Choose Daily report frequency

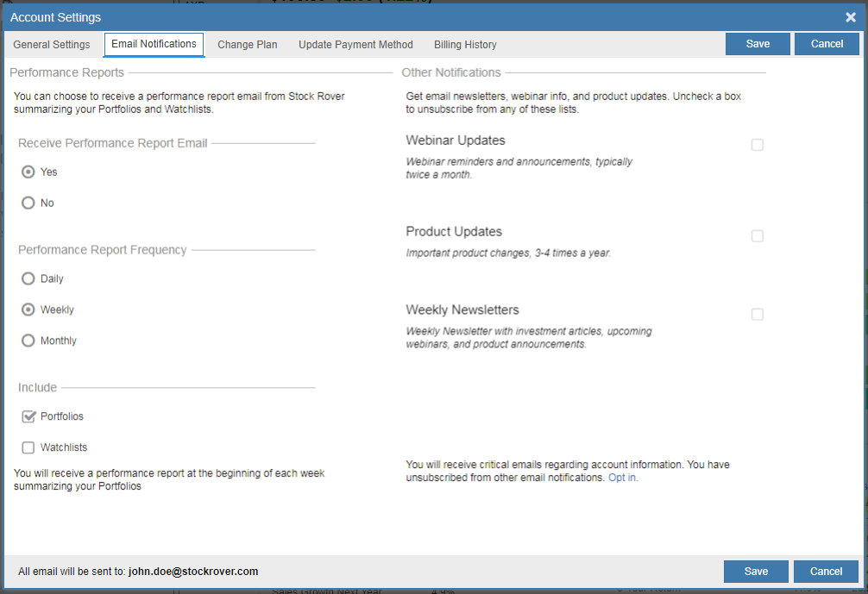click(x=27, y=278)
